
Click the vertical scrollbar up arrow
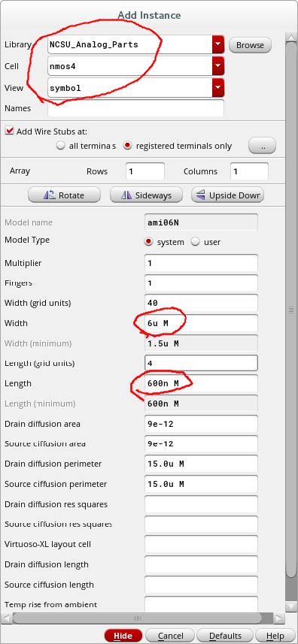coord(291,38)
